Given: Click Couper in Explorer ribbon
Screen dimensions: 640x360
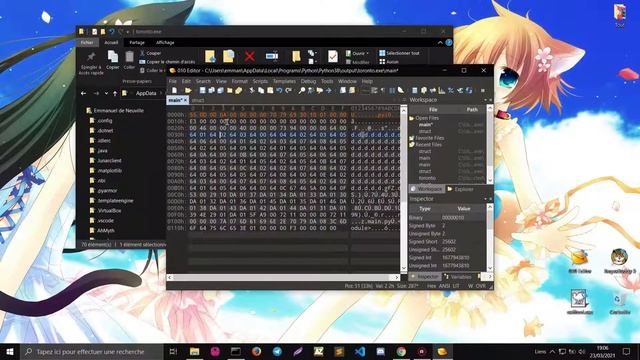Looking at the screenshot, I should (150, 53).
